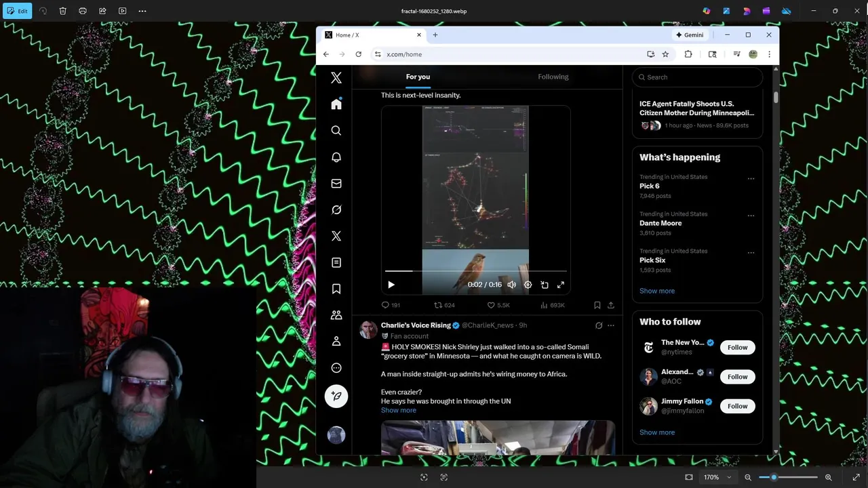868x488 pixels.
Task: Open more options for Pick Six trend
Action: pos(751,253)
